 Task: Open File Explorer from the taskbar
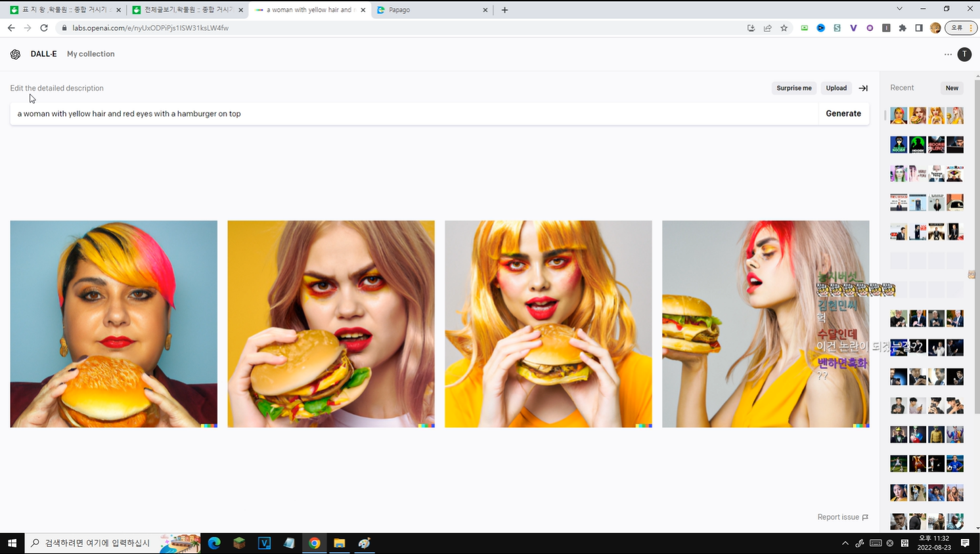pyautogui.click(x=339, y=543)
